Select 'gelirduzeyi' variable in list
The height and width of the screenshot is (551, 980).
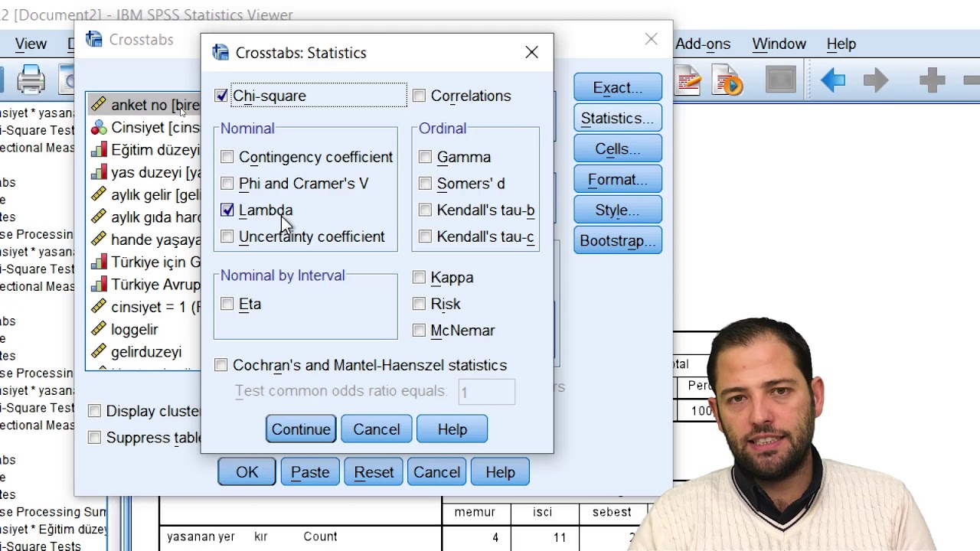[144, 351]
